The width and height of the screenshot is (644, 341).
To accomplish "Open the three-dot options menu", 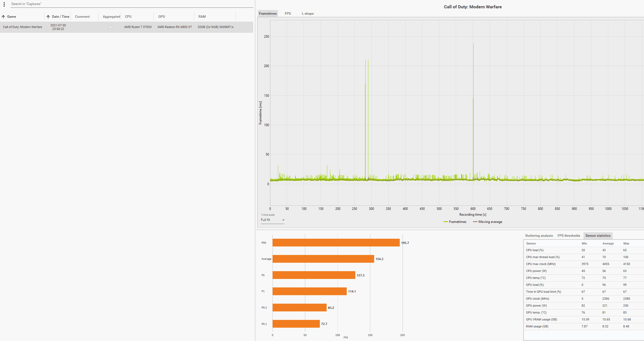I will [4, 4].
